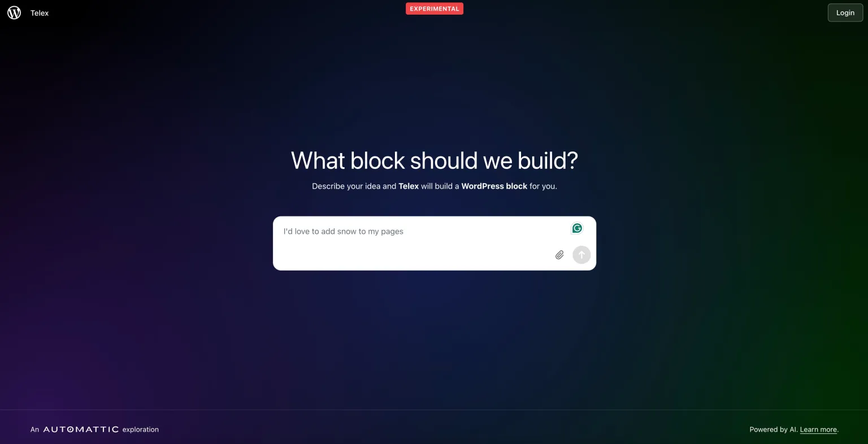Click the word 'pages' in the placeholder
This screenshot has height=444, width=868.
(392, 232)
